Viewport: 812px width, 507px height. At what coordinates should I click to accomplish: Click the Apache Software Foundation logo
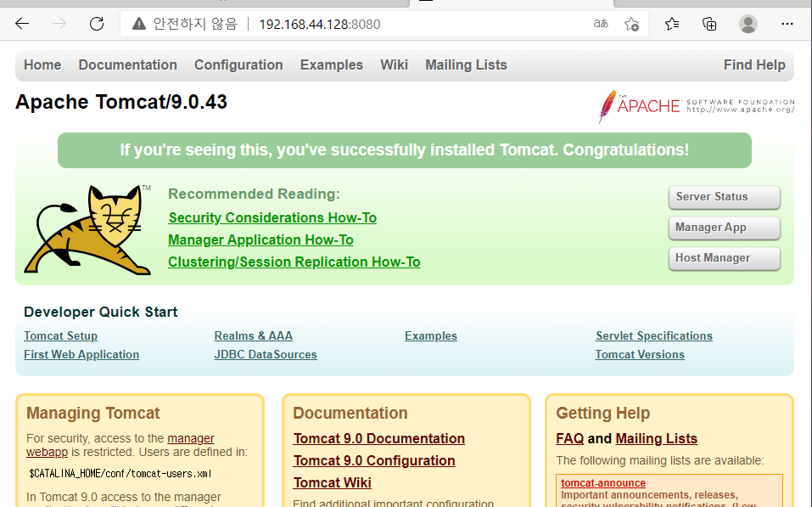point(696,106)
